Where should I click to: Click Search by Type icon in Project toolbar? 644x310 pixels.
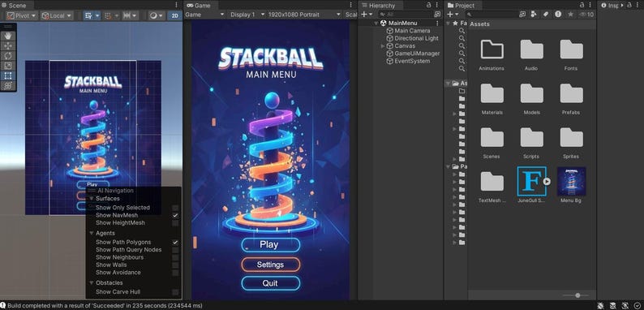pos(533,15)
